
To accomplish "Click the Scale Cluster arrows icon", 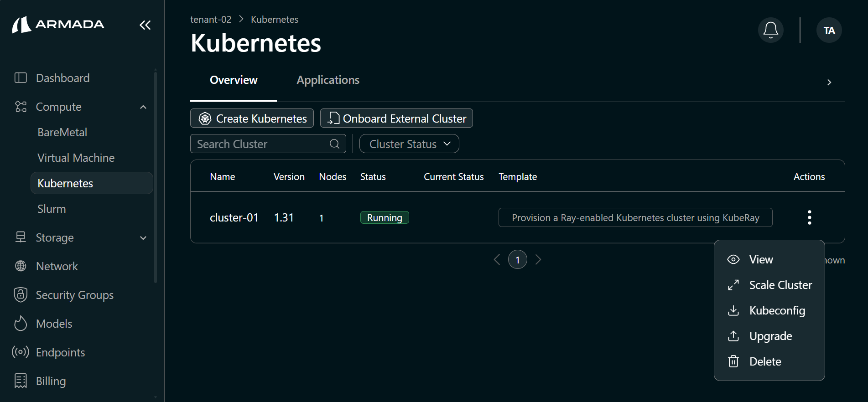I will pos(733,285).
